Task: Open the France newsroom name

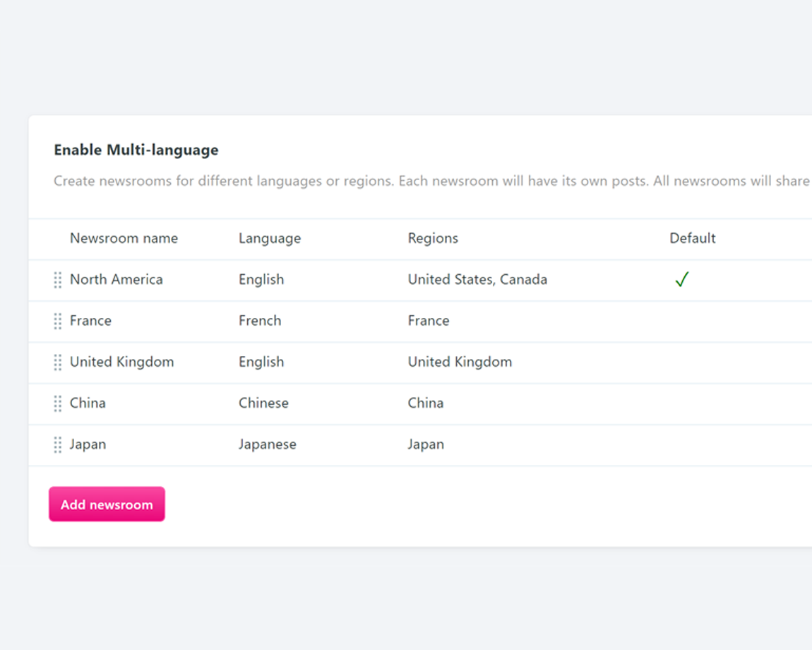Action: point(90,321)
